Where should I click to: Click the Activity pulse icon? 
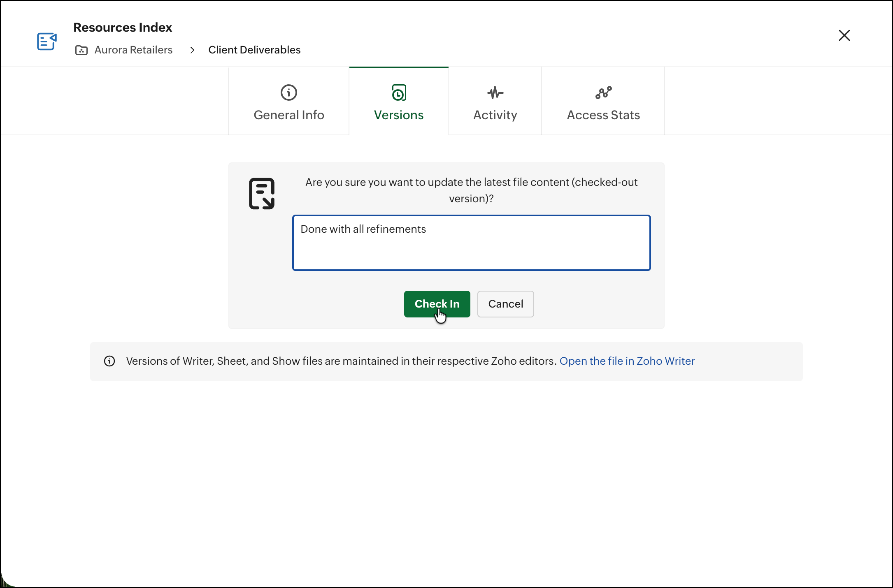(495, 93)
